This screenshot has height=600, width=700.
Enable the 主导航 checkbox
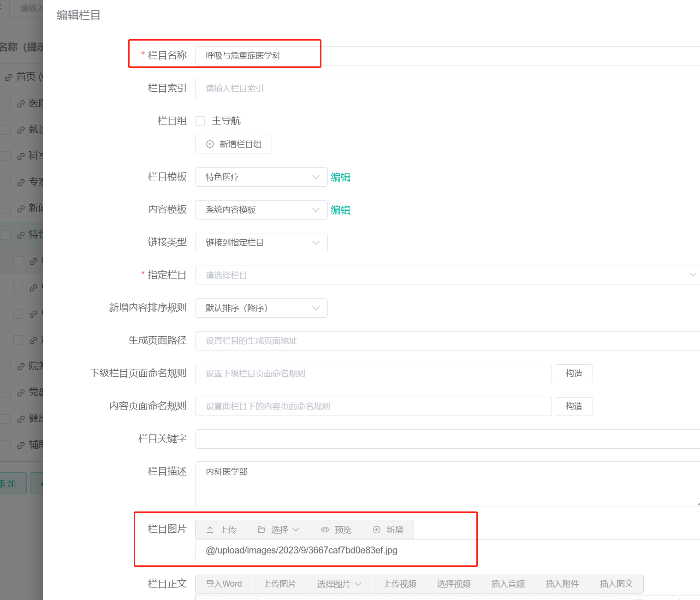coord(200,120)
